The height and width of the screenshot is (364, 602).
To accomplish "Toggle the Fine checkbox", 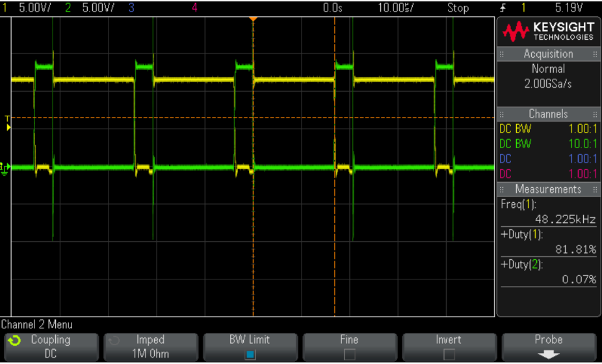I will (x=350, y=354).
